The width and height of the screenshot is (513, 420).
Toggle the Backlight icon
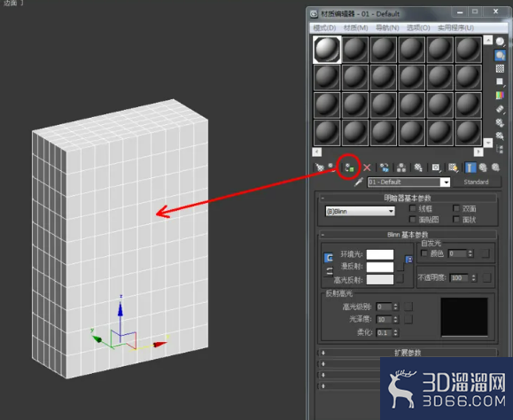(500, 55)
